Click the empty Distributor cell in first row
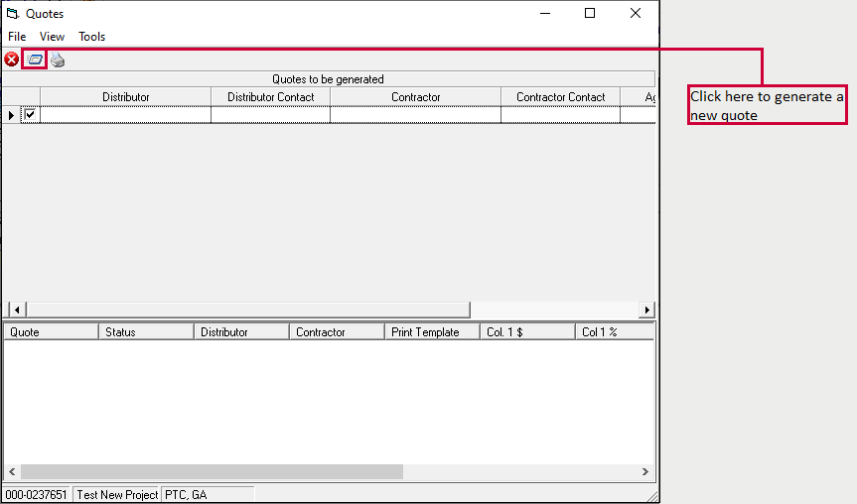This screenshot has width=857, height=504. click(125, 115)
